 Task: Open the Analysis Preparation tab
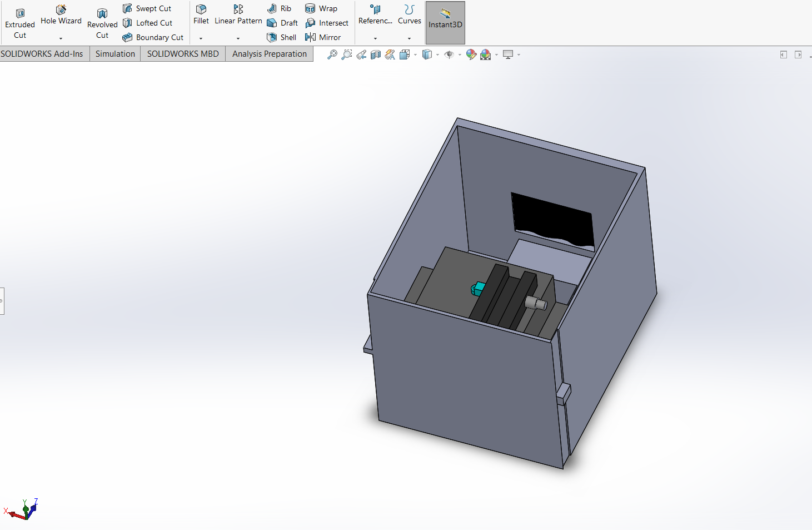pos(269,54)
